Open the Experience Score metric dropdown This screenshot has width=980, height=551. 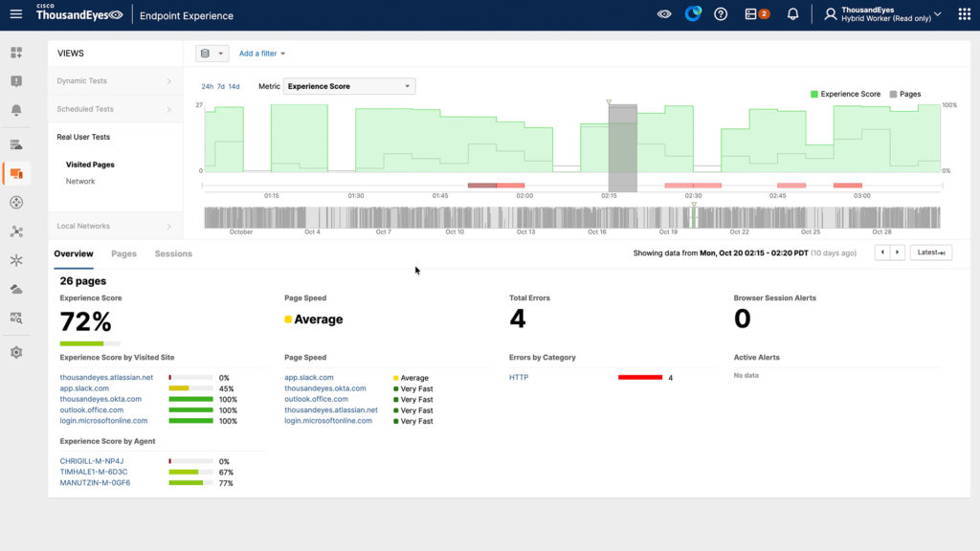[349, 86]
